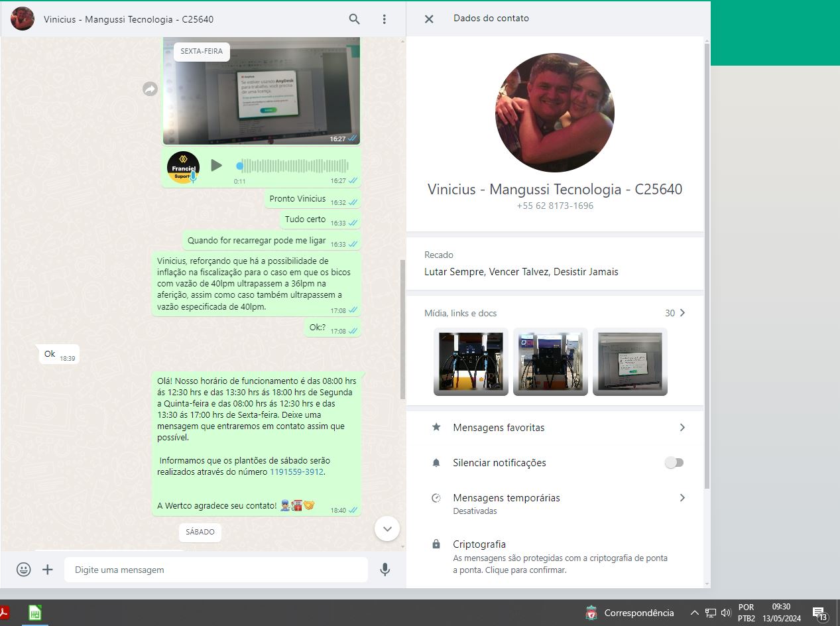Open the chat options three-dot menu

(384, 19)
